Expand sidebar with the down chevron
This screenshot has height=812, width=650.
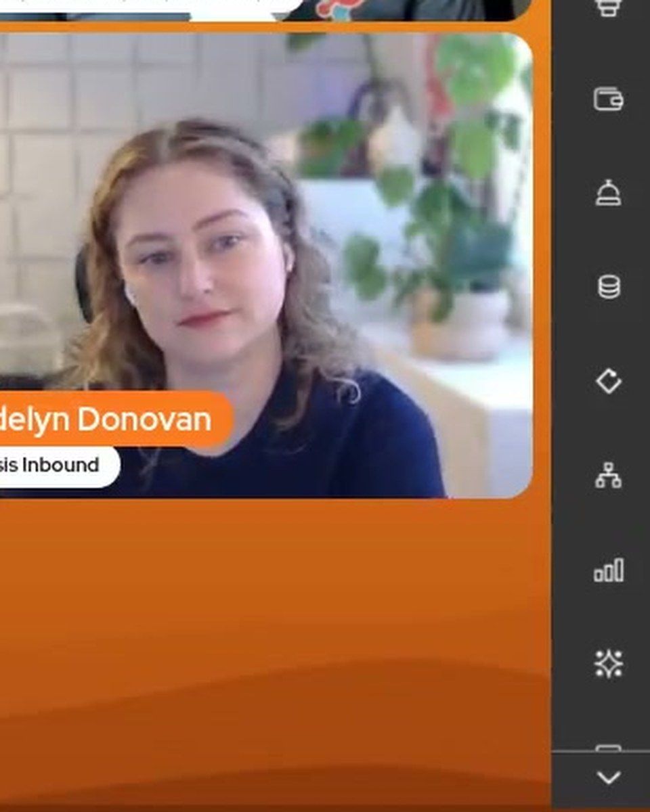click(608, 779)
